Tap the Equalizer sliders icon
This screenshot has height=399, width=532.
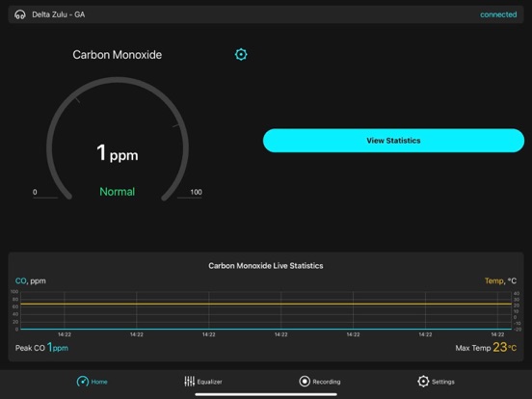coord(189,382)
